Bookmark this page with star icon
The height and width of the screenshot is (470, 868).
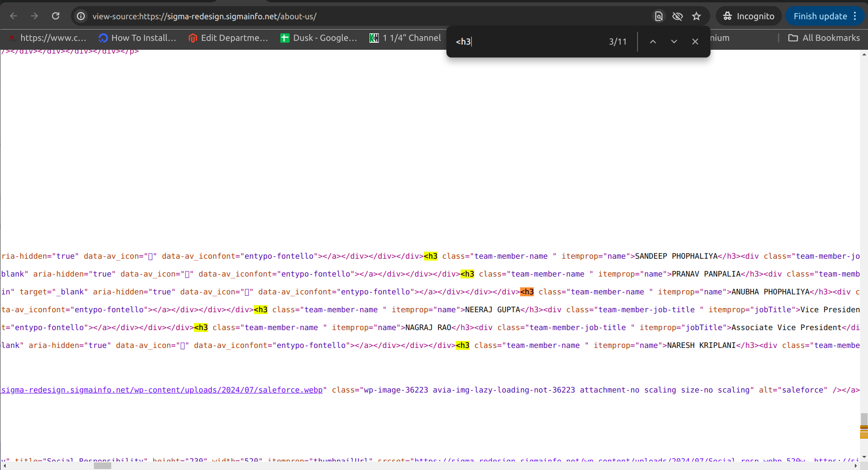pyautogui.click(x=696, y=16)
